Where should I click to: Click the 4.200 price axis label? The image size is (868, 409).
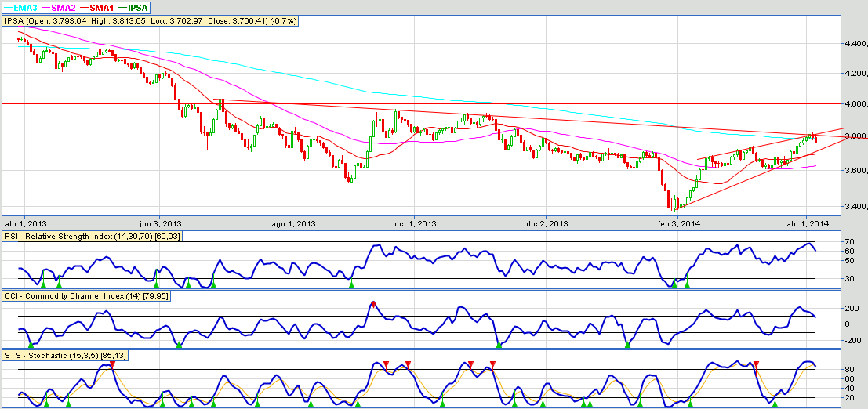[856, 73]
